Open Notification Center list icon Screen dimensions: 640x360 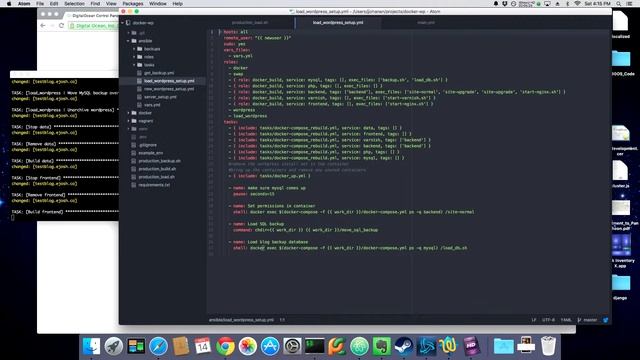[x=629, y=4]
